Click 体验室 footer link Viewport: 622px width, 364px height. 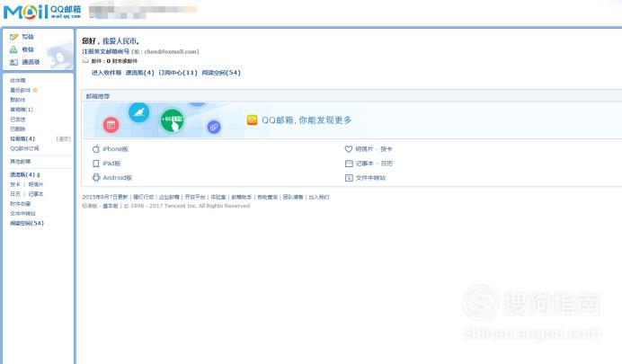[218, 197]
